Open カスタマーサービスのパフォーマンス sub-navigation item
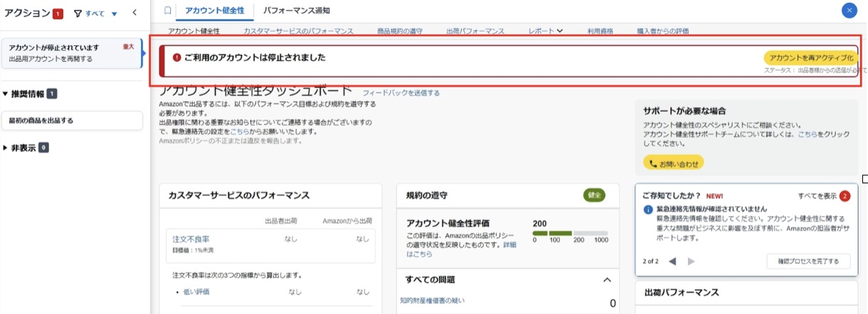 [298, 31]
